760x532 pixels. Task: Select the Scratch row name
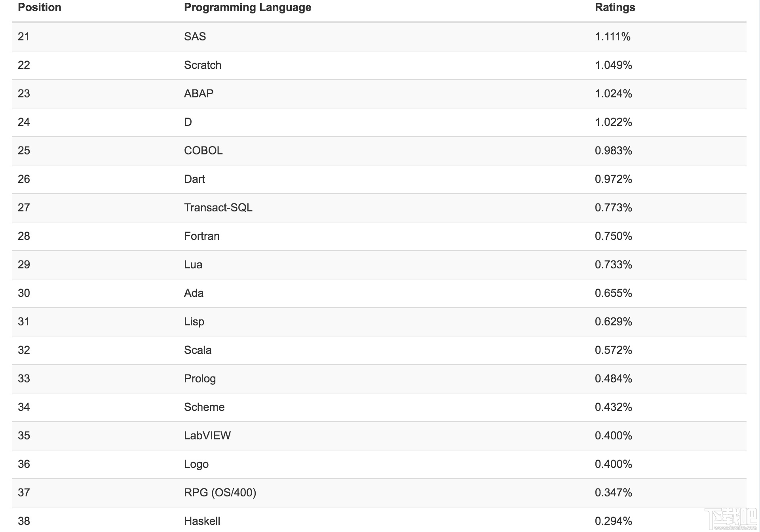202,65
